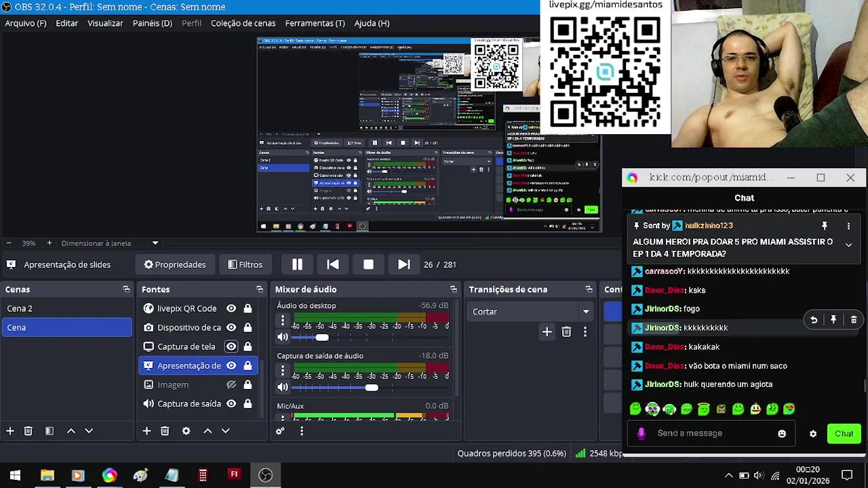Unlock the Imagem source
868x488 pixels.
[x=248, y=384]
